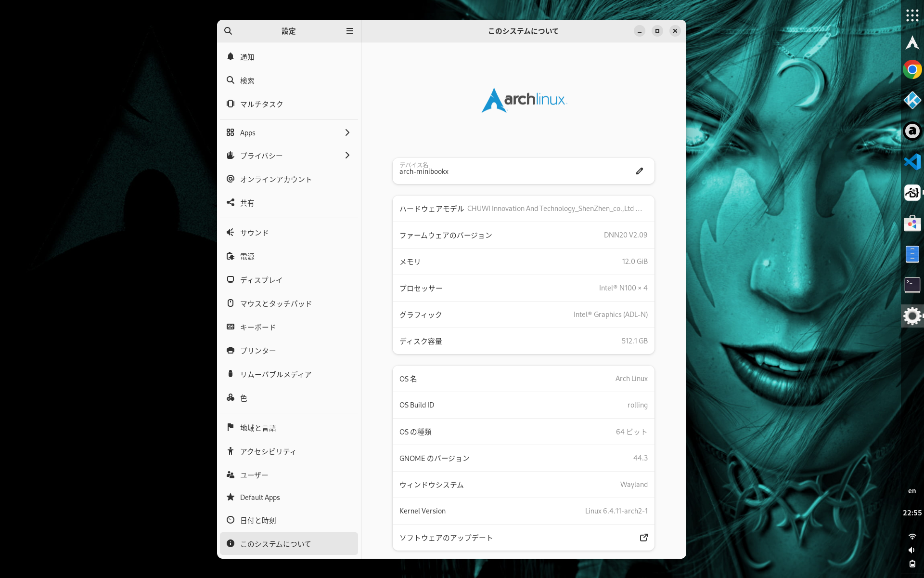
Task: Open the Files app from the dock
Action: [912, 254]
